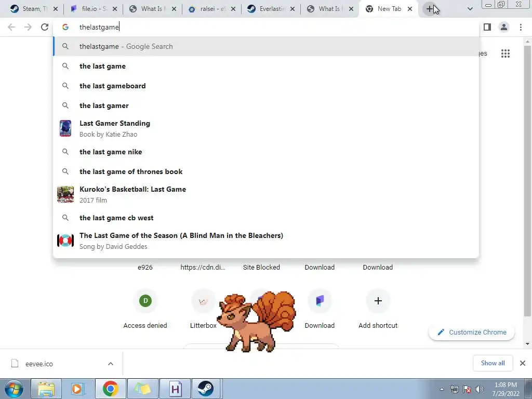Choose 'the last gamer' suggestion
The image size is (532, 399).
266,105
